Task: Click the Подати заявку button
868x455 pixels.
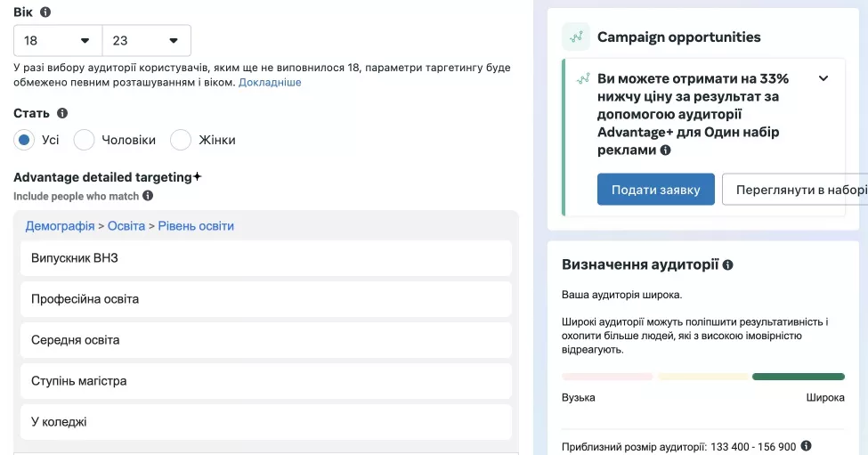Action: (656, 190)
